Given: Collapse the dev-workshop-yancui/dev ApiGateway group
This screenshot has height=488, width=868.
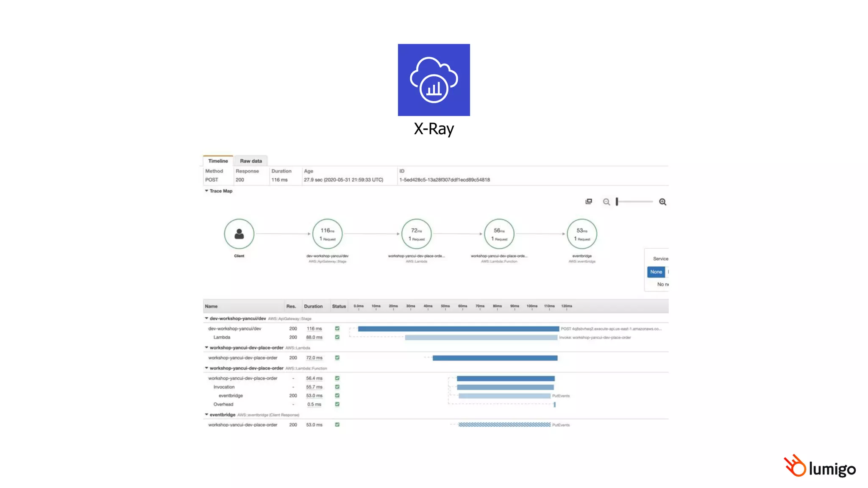Looking at the screenshot, I should click(207, 318).
